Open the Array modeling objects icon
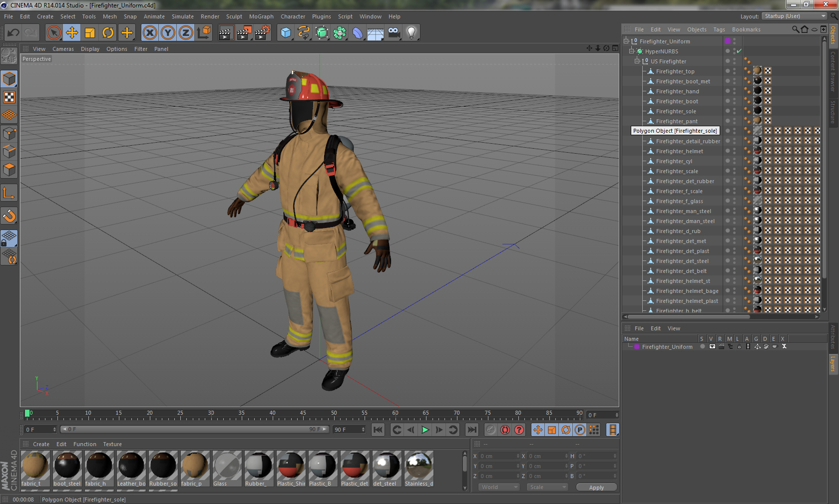Image resolution: width=839 pixels, height=504 pixels. click(340, 33)
